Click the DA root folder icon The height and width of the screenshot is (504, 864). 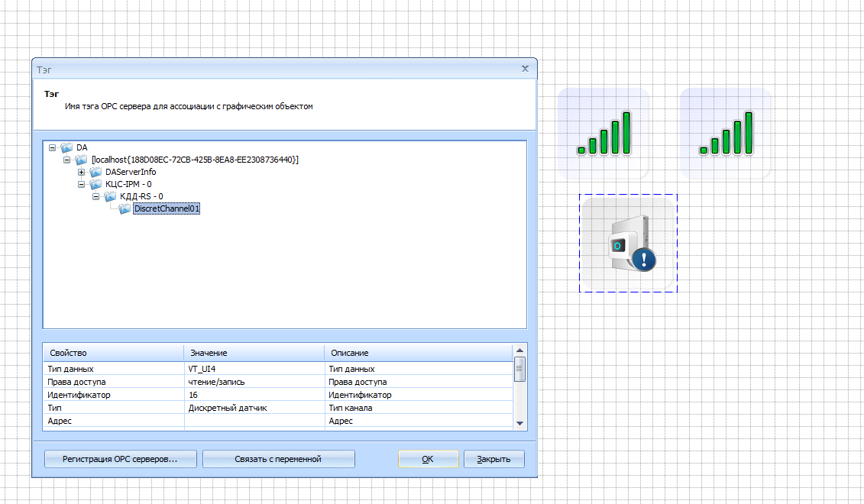pyautogui.click(x=67, y=147)
